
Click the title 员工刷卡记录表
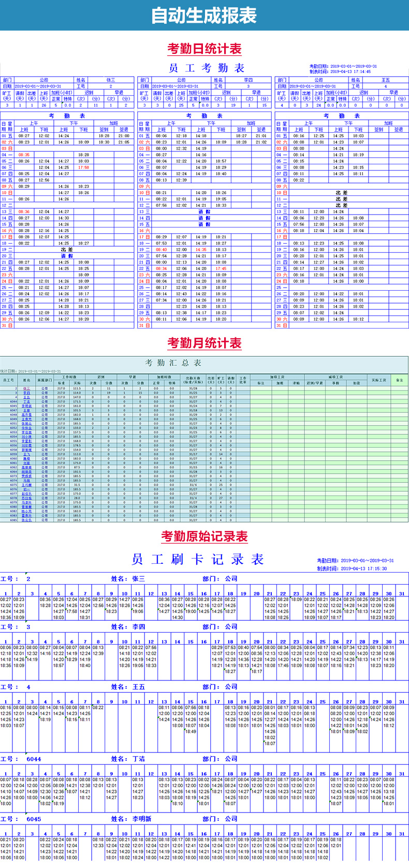pyautogui.click(x=198, y=559)
